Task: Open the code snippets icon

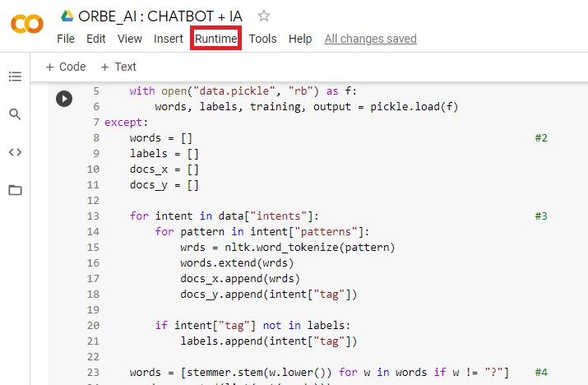Action: point(15,152)
